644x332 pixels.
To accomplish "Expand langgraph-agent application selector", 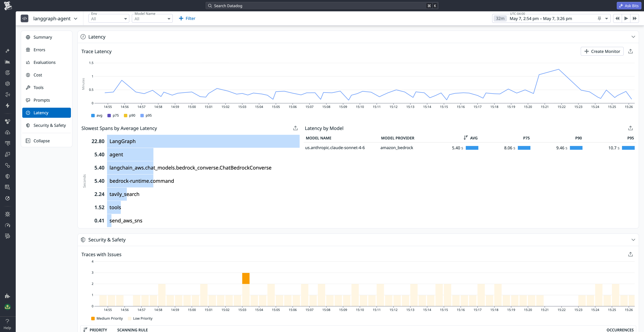I will pos(55,19).
